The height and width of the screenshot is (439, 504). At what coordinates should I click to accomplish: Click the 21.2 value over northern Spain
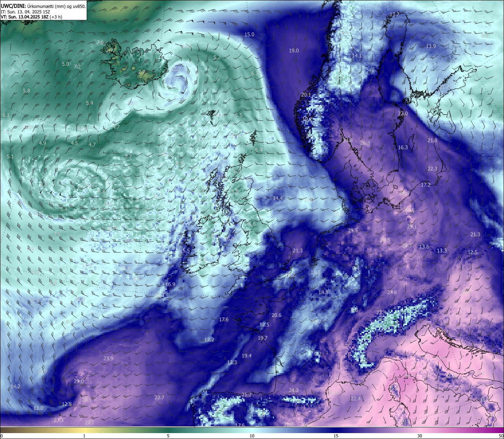[x=246, y=395]
